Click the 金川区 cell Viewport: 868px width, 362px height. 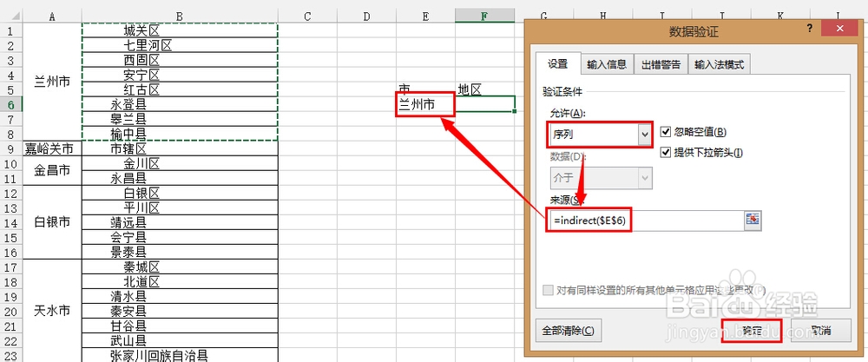[x=180, y=163]
